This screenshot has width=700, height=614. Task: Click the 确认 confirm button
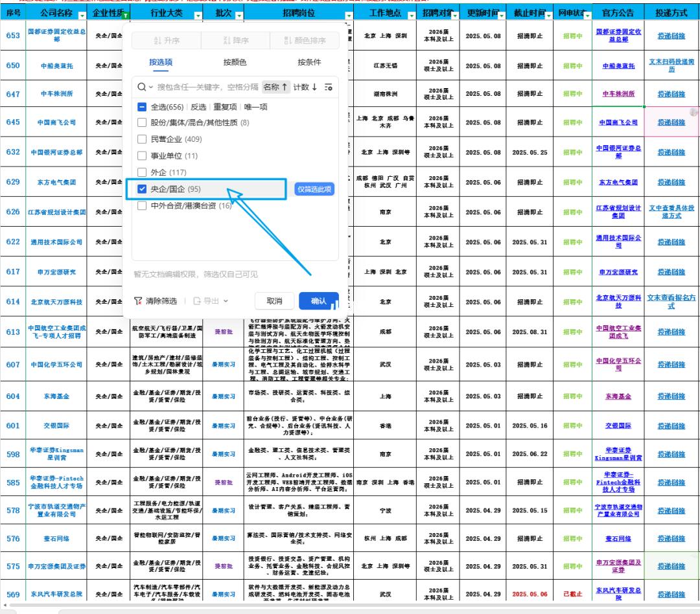point(319,301)
